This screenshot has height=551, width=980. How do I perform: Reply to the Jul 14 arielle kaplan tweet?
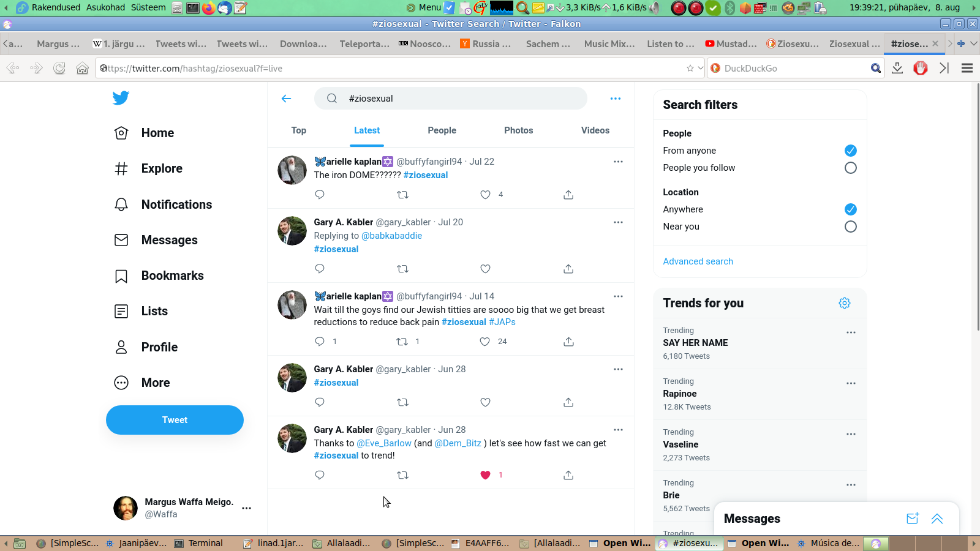(x=320, y=342)
